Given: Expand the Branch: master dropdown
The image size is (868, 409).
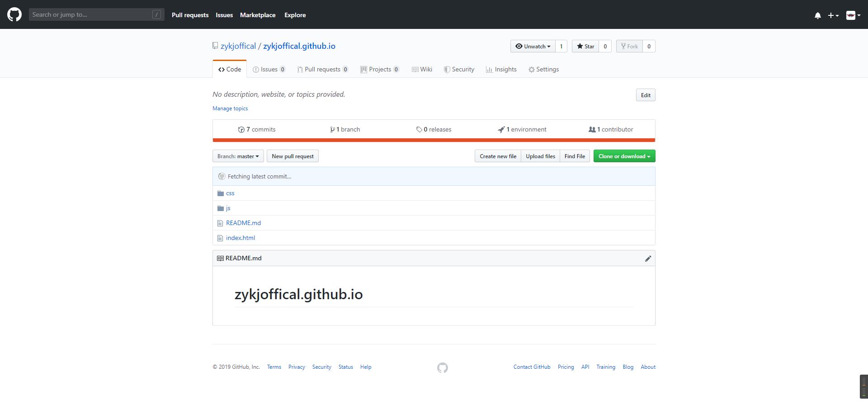Looking at the screenshot, I should (x=238, y=156).
